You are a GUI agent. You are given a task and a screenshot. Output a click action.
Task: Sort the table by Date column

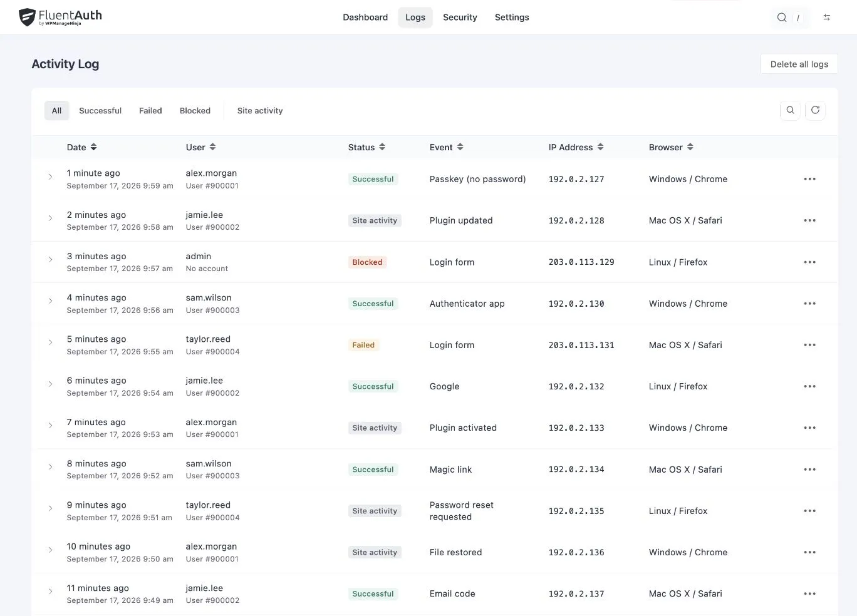82,147
